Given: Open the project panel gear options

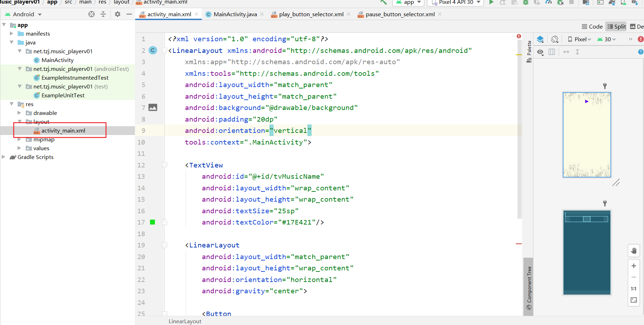Looking at the screenshot, I should coord(118,14).
